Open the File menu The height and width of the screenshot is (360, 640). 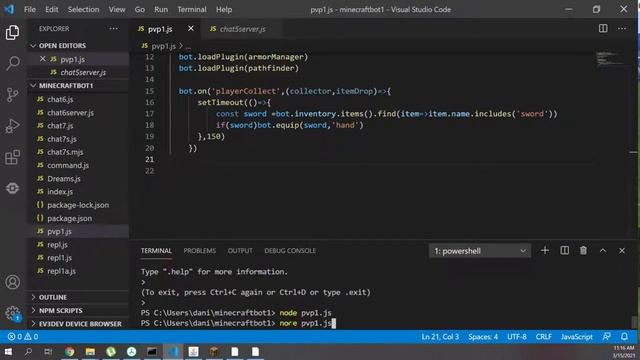30,9
